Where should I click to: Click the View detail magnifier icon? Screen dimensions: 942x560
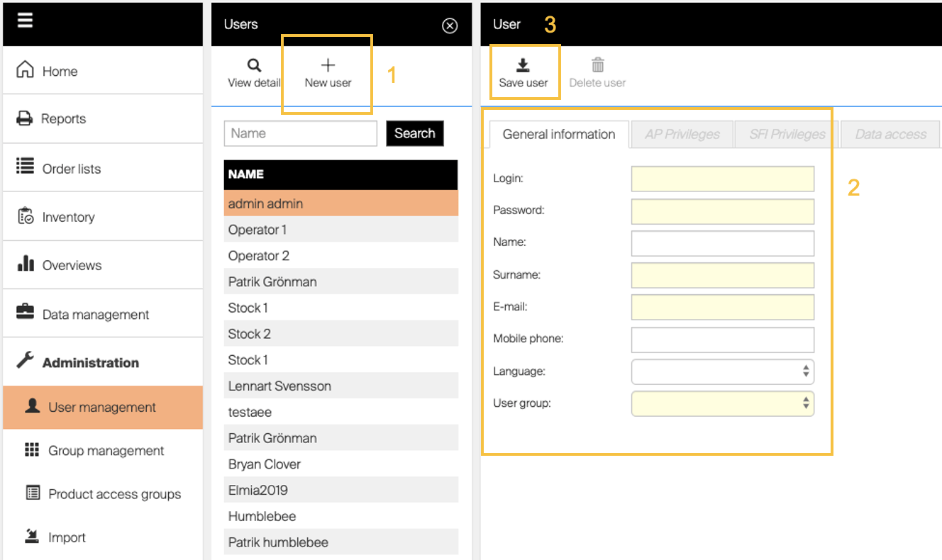[254, 66]
